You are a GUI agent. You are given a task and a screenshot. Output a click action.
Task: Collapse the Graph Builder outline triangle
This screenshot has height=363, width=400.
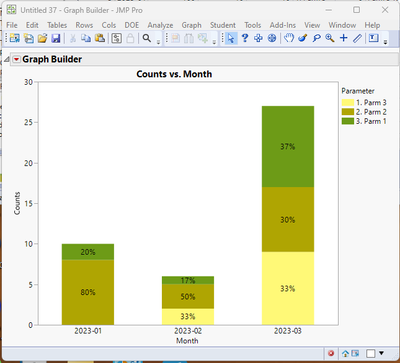6,60
